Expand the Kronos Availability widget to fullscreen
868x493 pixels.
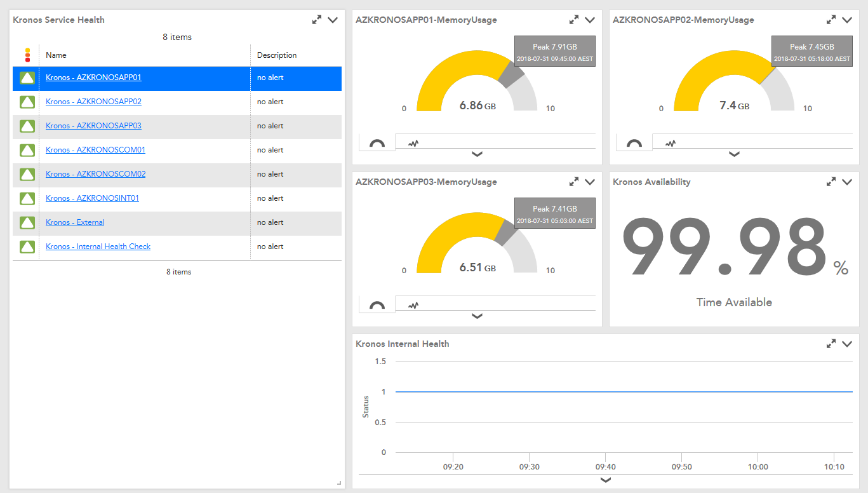(x=831, y=182)
